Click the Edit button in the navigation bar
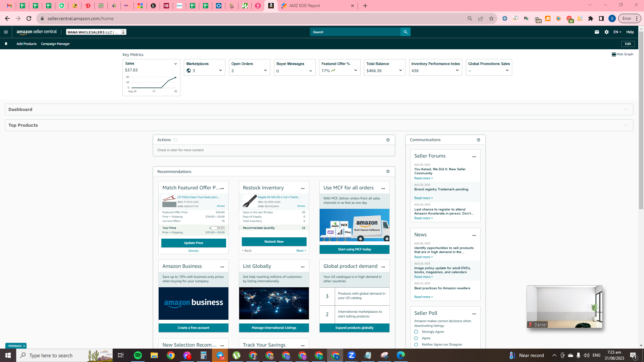The height and width of the screenshot is (362, 644). [628, 44]
